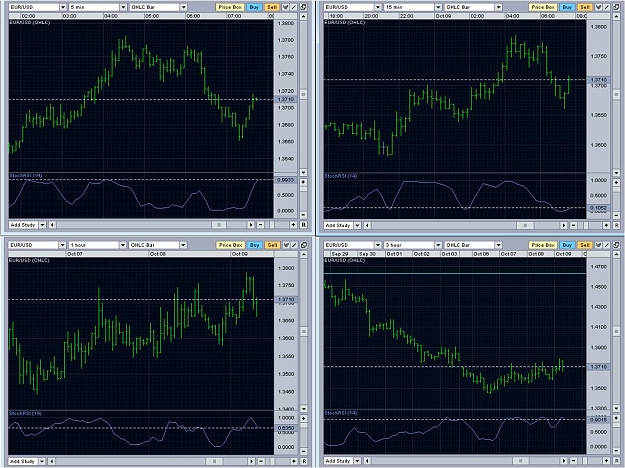
Task: Toggle Price Box in the 3 hour chart
Action: tap(543, 245)
